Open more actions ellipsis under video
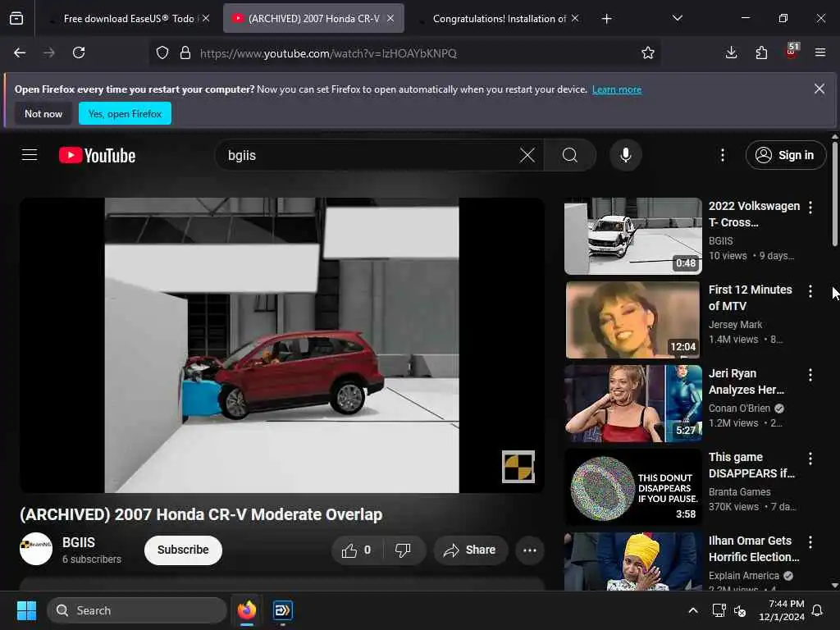Image resolution: width=840 pixels, height=630 pixels. pos(530,550)
